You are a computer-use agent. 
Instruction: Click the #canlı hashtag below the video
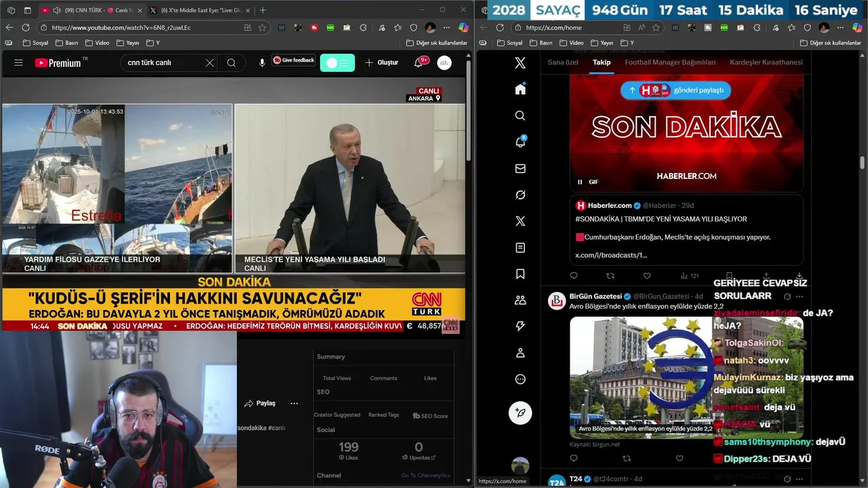point(277,428)
